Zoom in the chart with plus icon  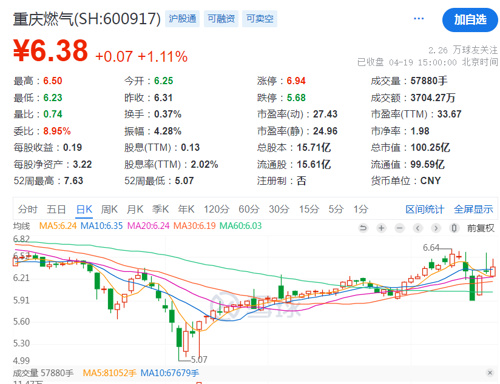381,228
